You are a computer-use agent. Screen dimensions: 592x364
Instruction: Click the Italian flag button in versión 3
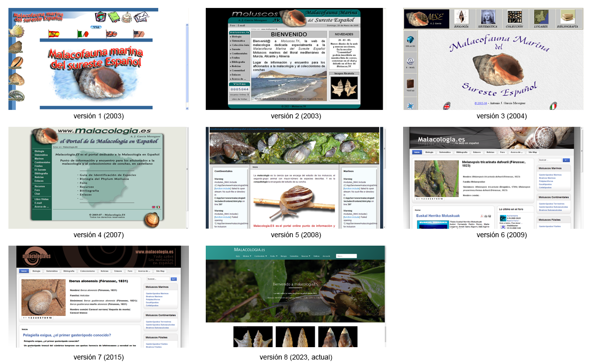(x=553, y=106)
